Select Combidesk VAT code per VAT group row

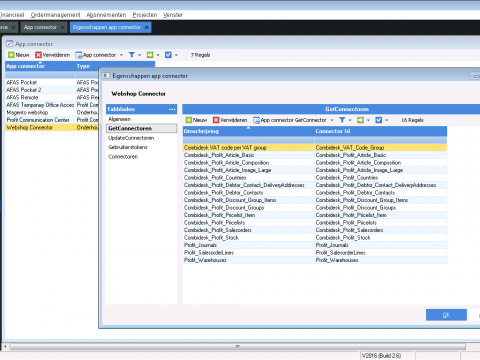click(x=315, y=148)
